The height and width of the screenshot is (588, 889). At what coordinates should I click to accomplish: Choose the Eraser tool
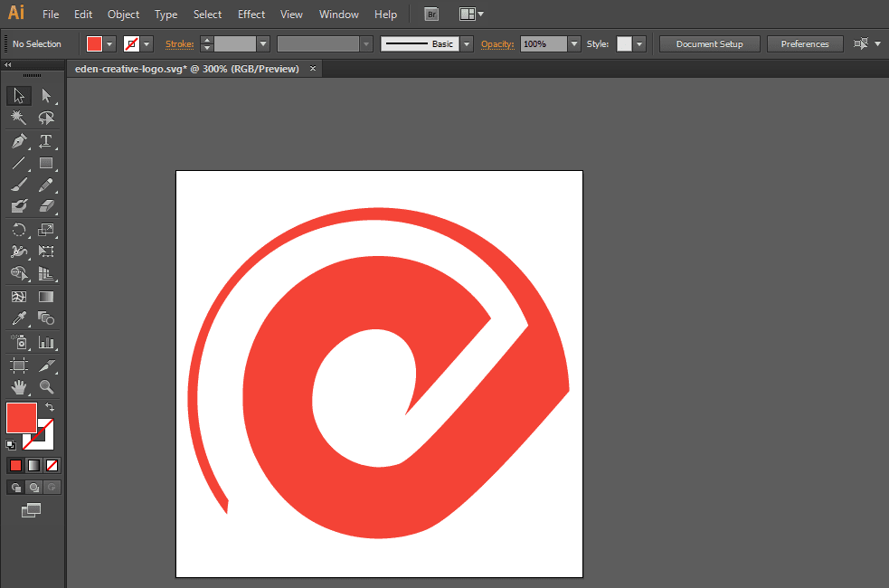[46, 206]
